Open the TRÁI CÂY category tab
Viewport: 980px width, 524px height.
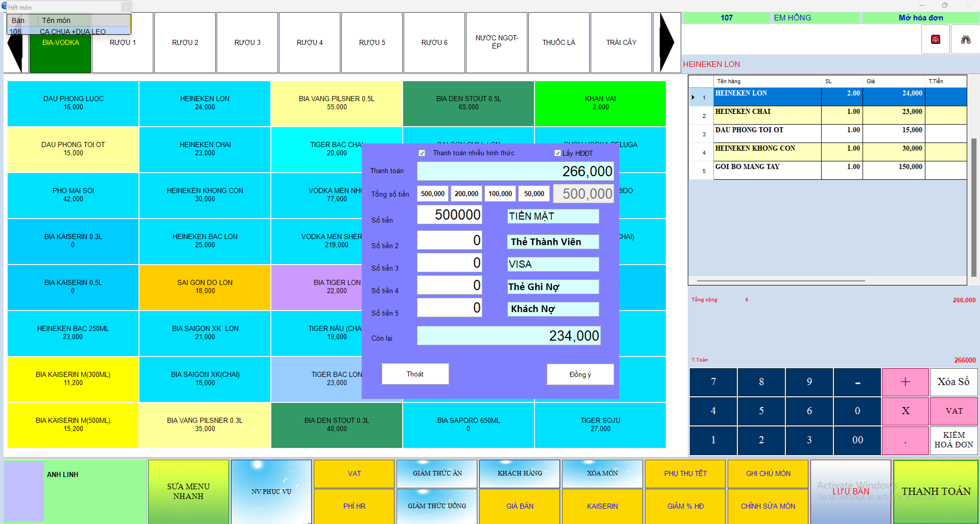[621, 42]
